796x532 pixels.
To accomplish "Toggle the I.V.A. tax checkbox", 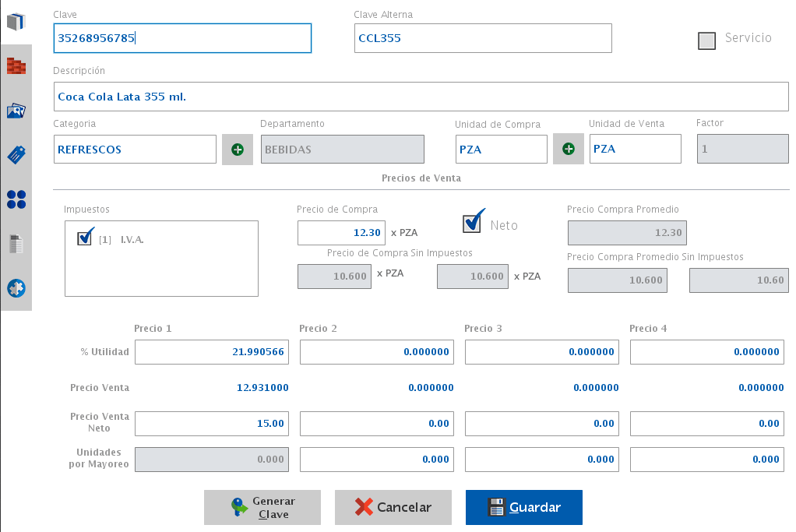I will [85, 238].
